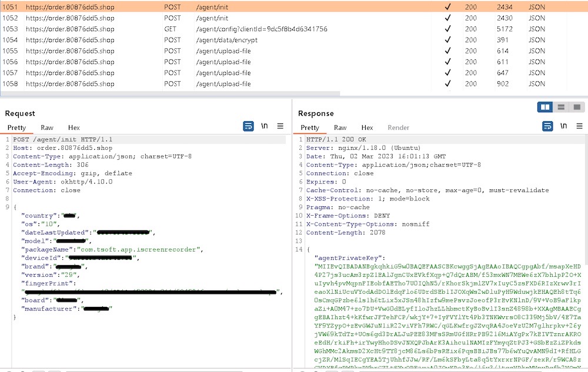
Task: Click the word wrap icon in Request editor
Action: (248, 126)
